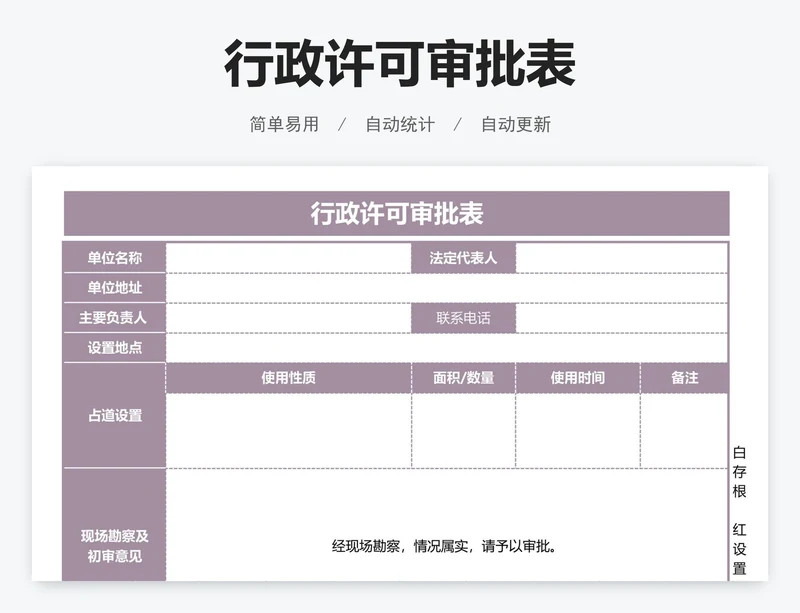This screenshot has width=800, height=613.
Task: Select the 单位名称 label cell
Action: coord(115,258)
